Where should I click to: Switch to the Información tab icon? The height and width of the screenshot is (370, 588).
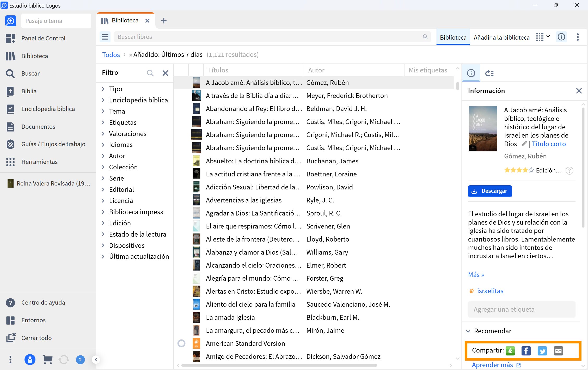click(471, 73)
